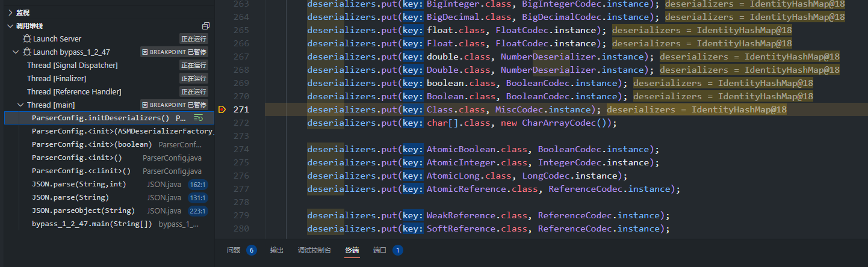868x267 pixels.
Task: Click the BREAKPOINT paused badge on Launch bypass_1_2_47
Action: point(174,52)
